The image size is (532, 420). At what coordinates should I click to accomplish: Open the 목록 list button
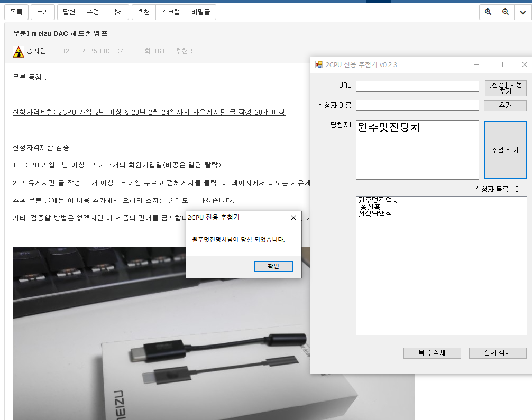click(16, 12)
